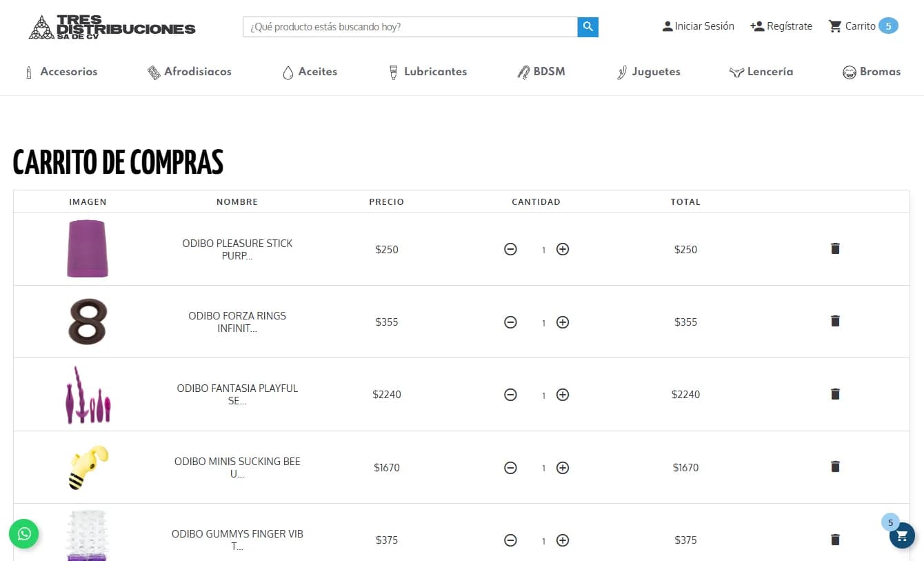
Task: Delete ODIBO PLEASURE STICK from cart
Action: pos(835,248)
